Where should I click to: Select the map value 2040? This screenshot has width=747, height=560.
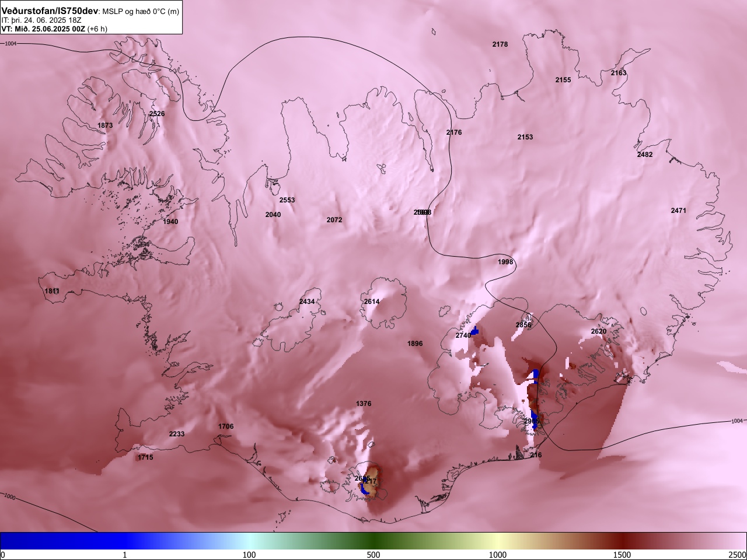(273, 215)
